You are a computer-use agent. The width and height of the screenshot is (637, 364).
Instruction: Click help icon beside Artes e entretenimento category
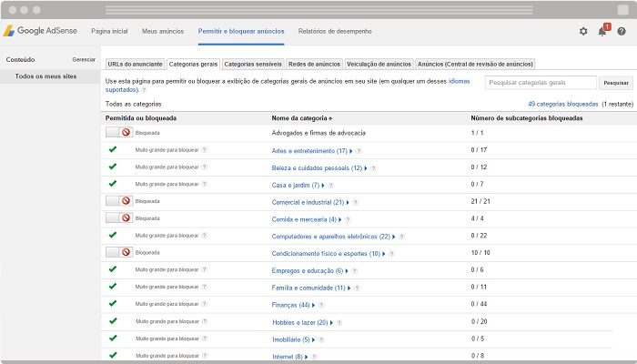click(x=359, y=151)
